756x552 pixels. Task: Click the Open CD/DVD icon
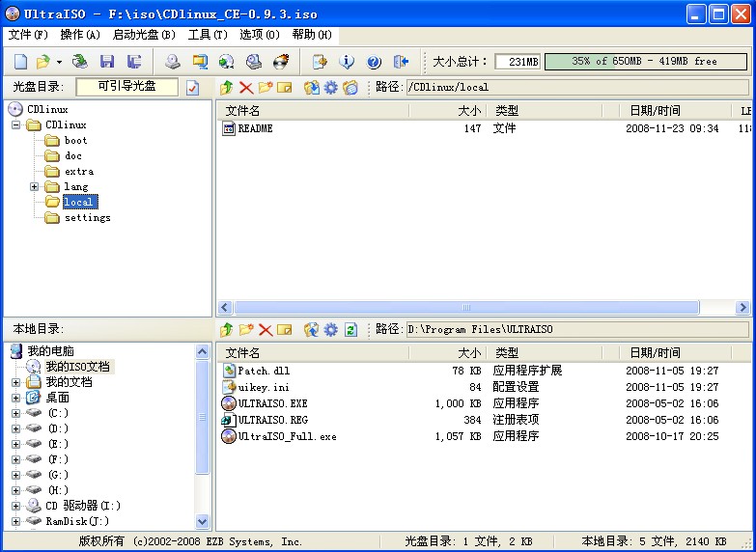tap(80, 62)
